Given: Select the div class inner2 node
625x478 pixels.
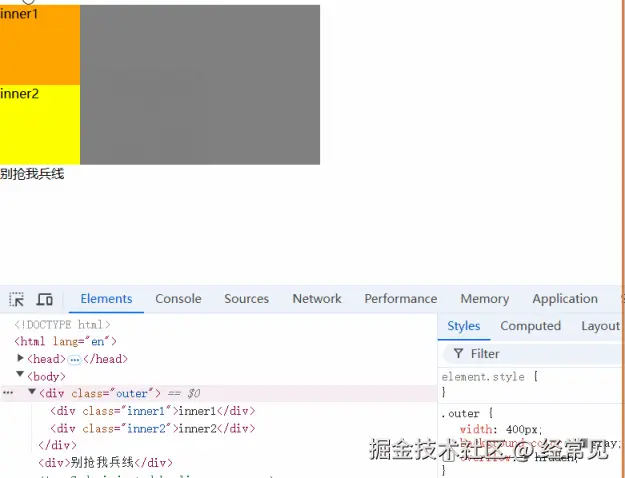Looking at the screenshot, I should tap(153, 429).
